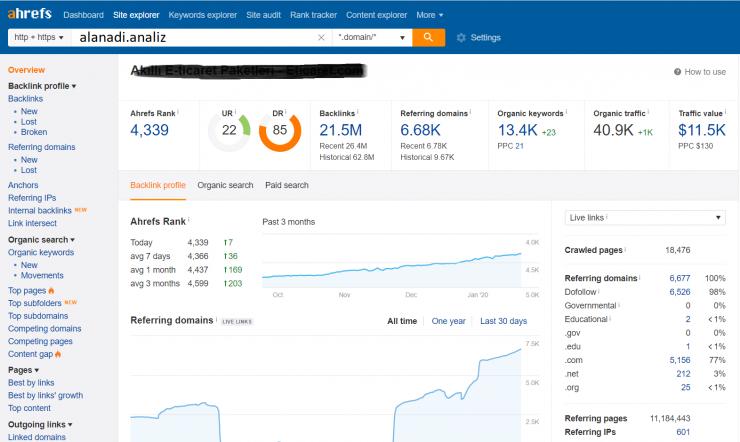Collapse the Outgoing links sidebar section

[x=40, y=425]
